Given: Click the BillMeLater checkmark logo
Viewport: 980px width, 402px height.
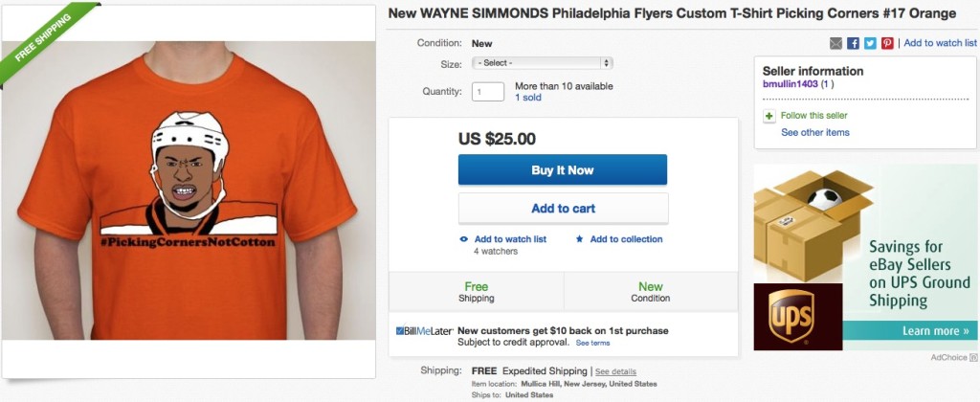Looking at the screenshot, I should point(424,331).
